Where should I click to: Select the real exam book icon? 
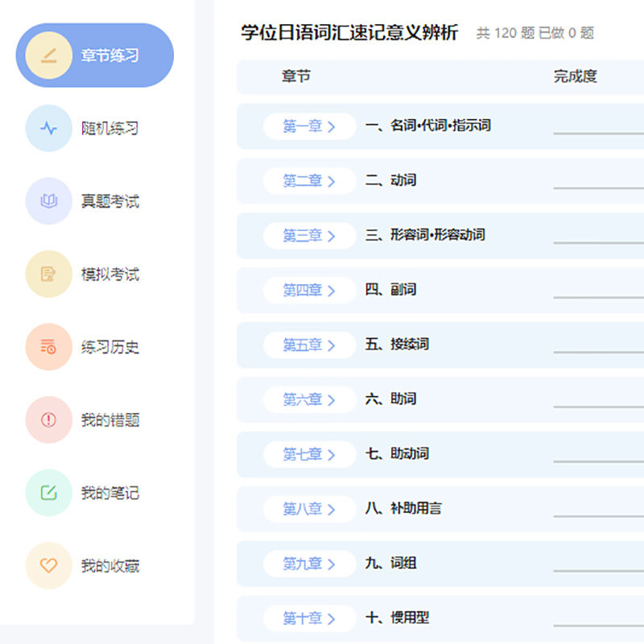tap(49, 201)
